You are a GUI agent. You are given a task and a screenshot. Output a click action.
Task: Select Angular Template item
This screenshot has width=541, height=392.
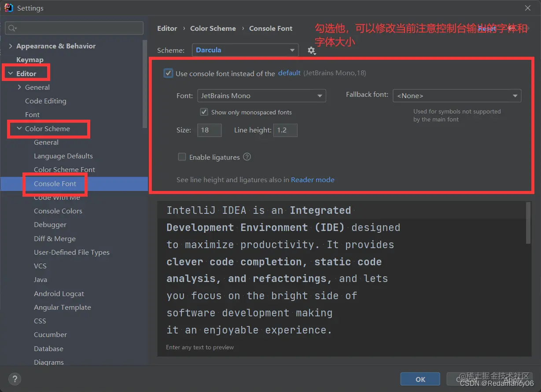tap(63, 307)
